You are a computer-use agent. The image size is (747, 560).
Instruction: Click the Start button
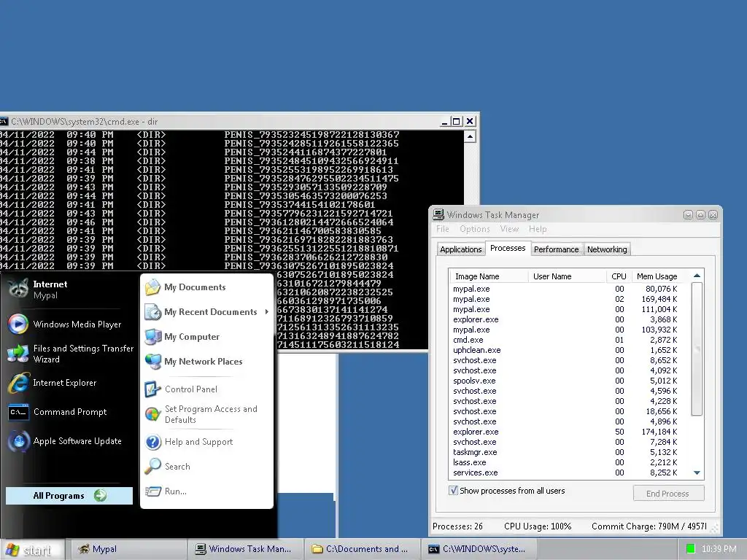[31, 550]
